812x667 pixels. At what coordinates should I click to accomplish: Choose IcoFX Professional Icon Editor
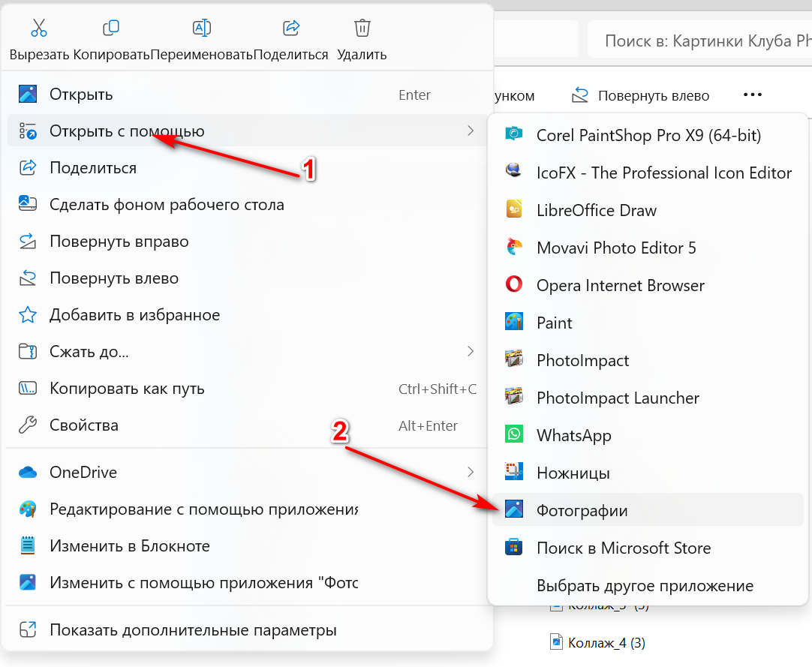[648, 173]
